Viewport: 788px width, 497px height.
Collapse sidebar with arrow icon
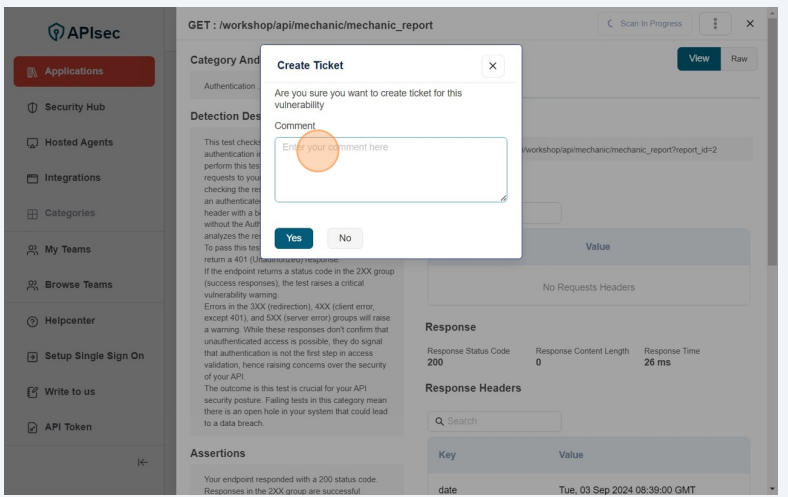142,462
